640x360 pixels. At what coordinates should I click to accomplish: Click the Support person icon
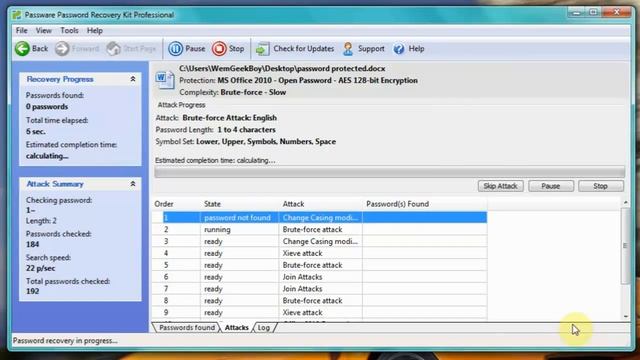pyautogui.click(x=348, y=49)
